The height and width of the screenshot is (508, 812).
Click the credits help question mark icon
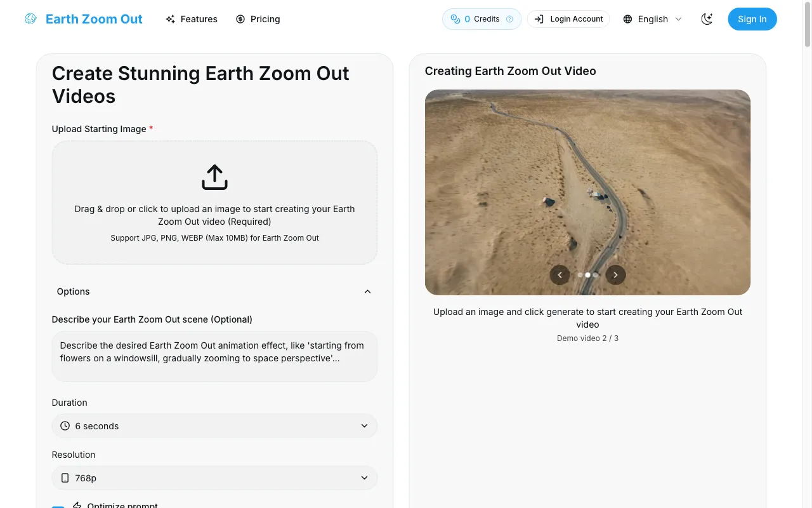click(x=509, y=19)
